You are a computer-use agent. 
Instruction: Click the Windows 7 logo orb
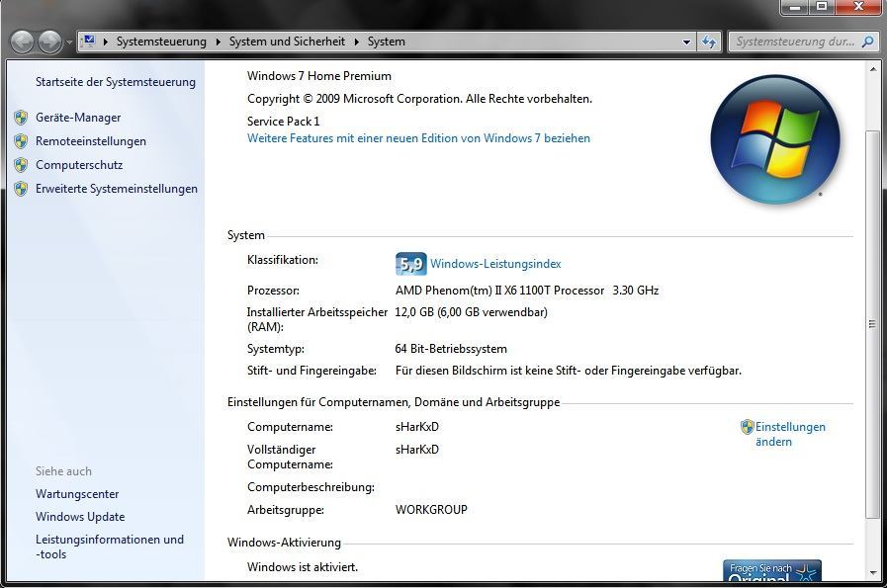click(x=775, y=139)
